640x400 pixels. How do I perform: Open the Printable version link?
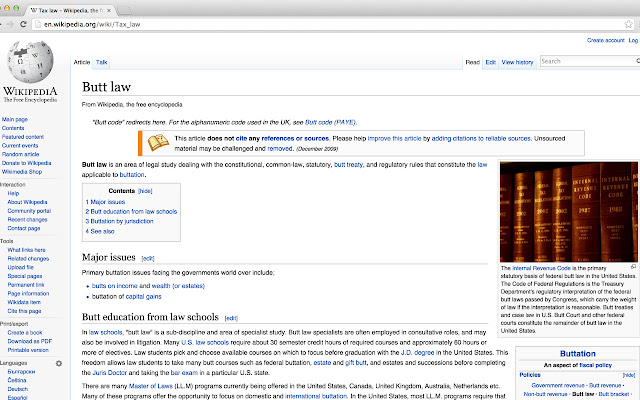click(x=28, y=350)
